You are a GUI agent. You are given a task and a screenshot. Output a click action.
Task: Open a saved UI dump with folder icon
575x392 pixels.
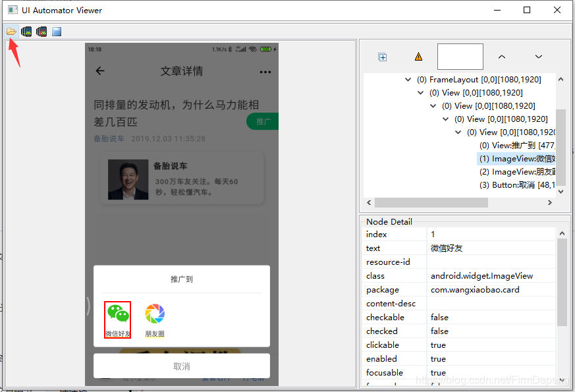tap(11, 30)
